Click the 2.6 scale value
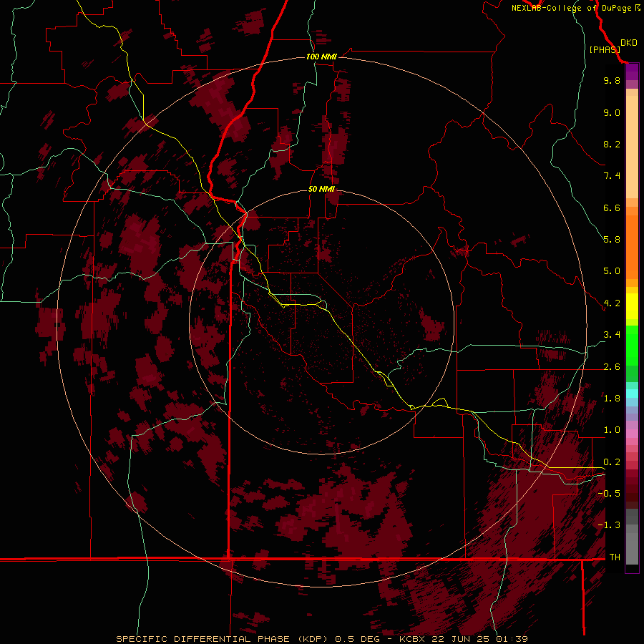This screenshot has height=644, width=644. pos(612,366)
